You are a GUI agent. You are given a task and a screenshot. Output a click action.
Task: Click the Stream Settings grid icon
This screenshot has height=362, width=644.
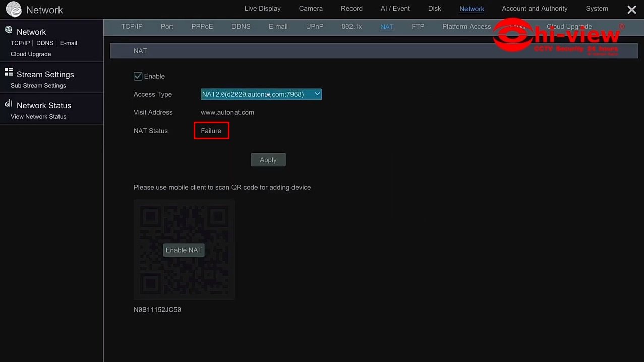[x=9, y=72]
